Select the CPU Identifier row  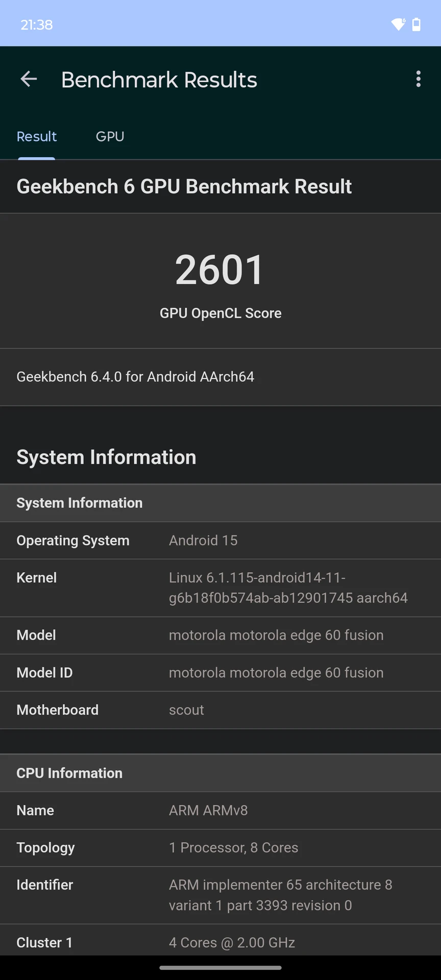tap(220, 895)
